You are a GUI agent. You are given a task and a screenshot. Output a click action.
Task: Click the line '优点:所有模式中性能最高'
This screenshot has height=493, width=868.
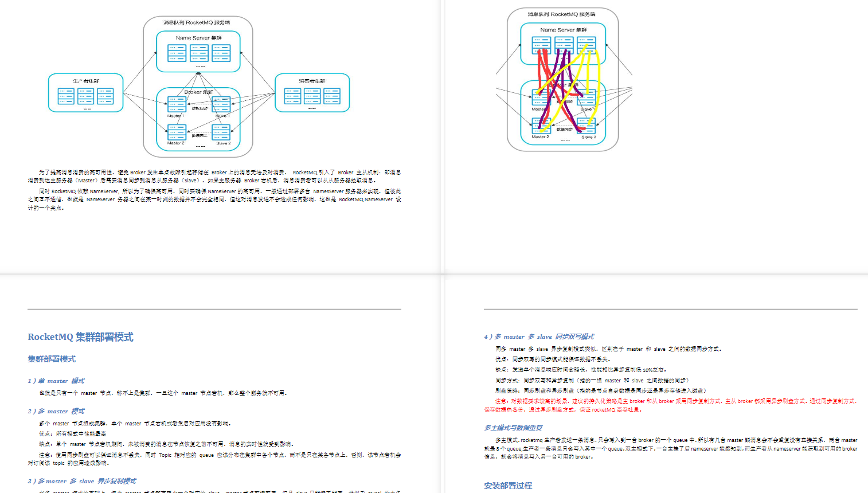pos(72,434)
